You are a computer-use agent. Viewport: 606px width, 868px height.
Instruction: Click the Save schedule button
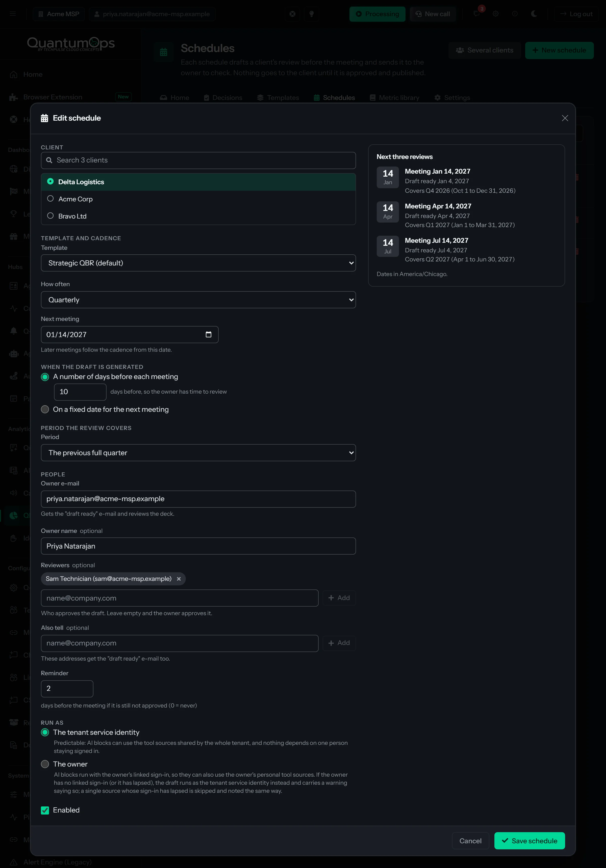[x=529, y=841]
